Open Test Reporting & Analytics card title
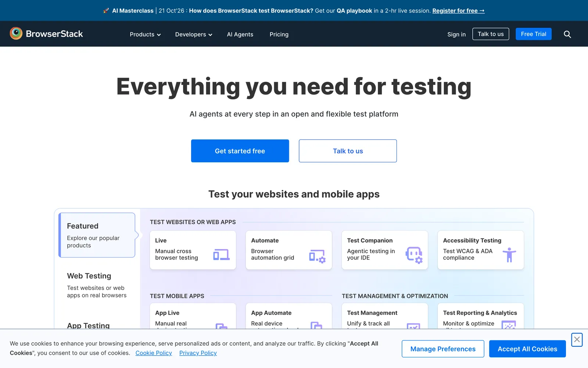The width and height of the screenshot is (588, 368). tap(480, 313)
